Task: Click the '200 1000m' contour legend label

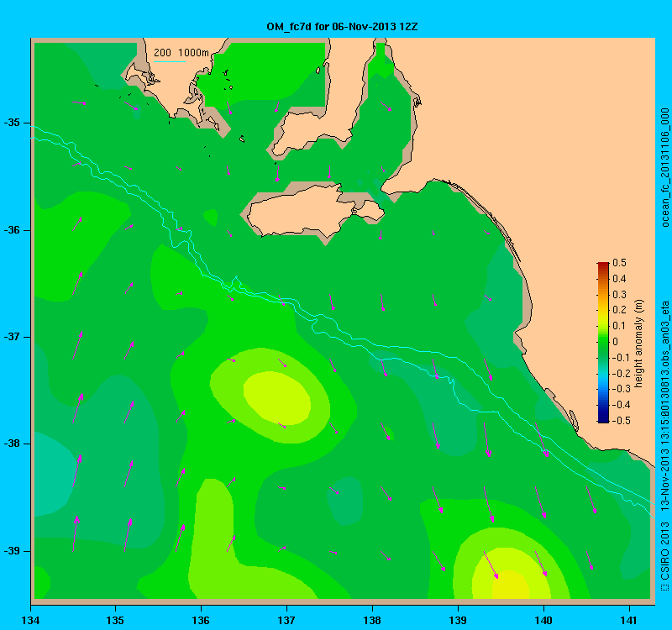Action: (x=181, y=53)
